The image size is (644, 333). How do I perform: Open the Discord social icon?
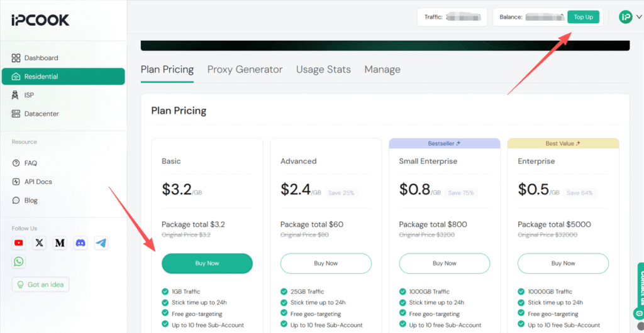[80, 243]
